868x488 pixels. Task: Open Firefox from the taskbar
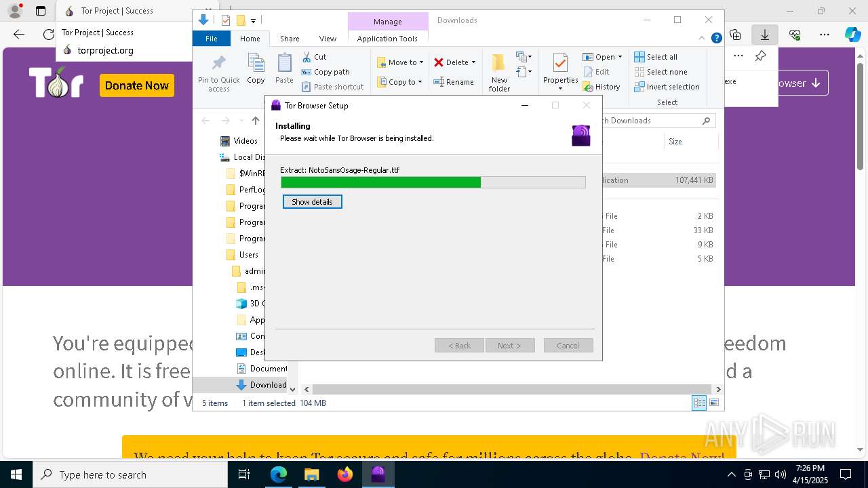345,474
